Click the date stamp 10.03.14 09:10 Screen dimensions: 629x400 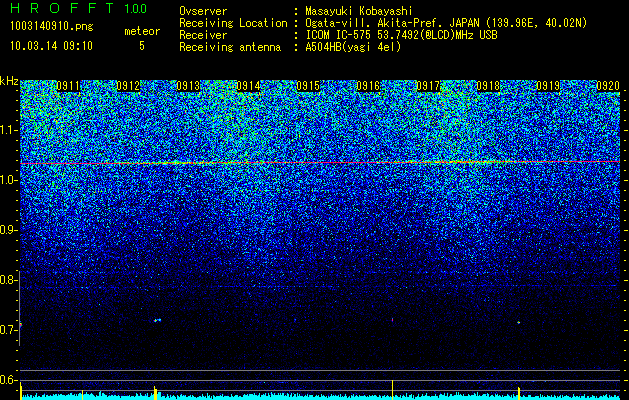51,46
